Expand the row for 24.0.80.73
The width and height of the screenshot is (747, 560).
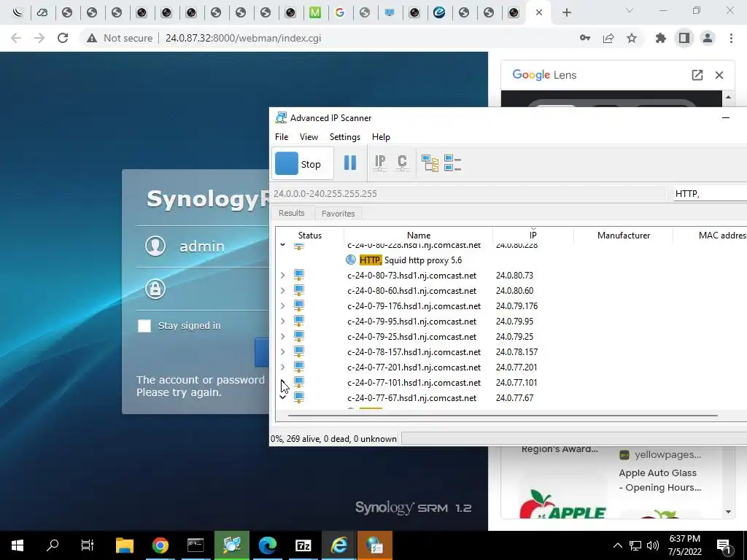point(282,275)
